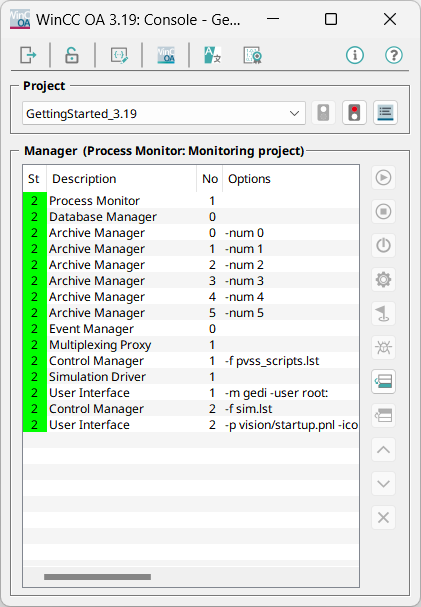Screen dimensions: 421x607
Task: Open the help question mark icon
Action: pyautogui.click(x=394, y=55)
